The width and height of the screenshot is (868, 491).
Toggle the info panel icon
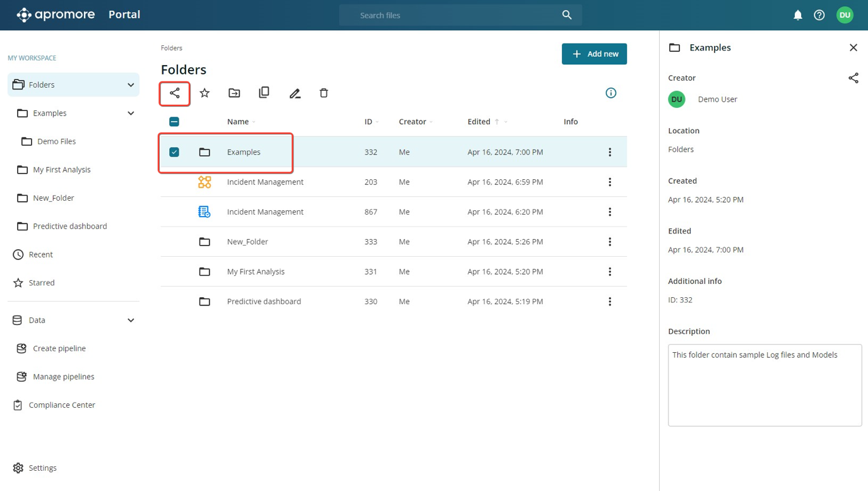click(610, 93)
